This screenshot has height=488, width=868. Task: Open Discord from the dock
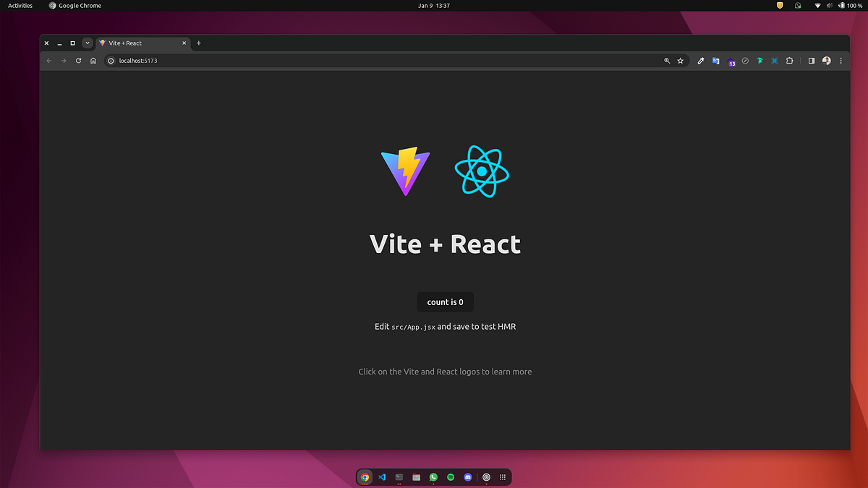pyautogui.click(x=468, y=477)
